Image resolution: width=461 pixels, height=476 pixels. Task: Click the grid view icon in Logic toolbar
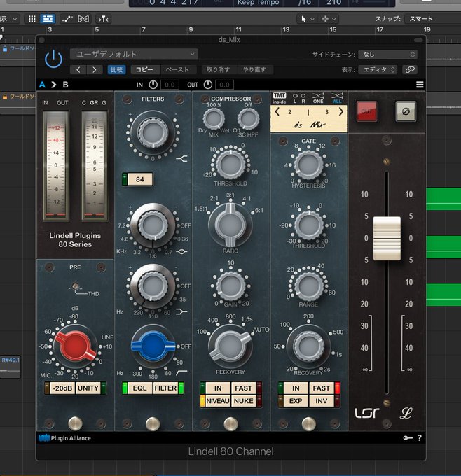point(32,19)
